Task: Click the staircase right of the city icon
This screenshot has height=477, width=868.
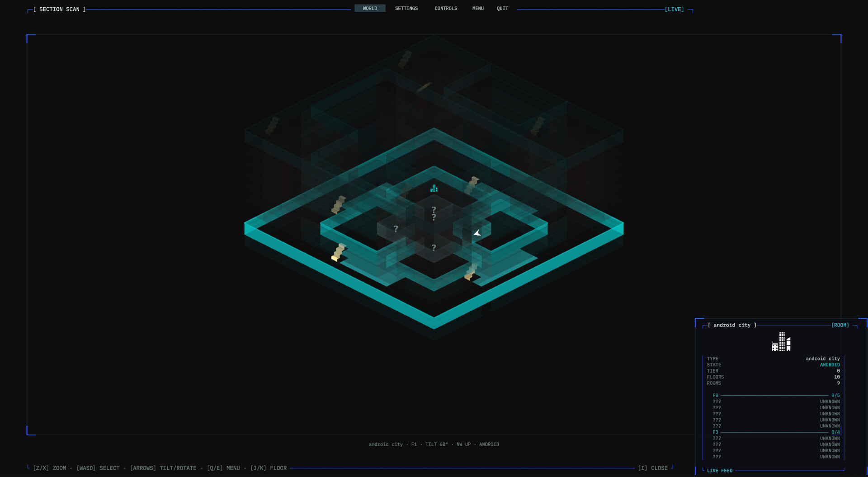Action: tap(472, 185)
